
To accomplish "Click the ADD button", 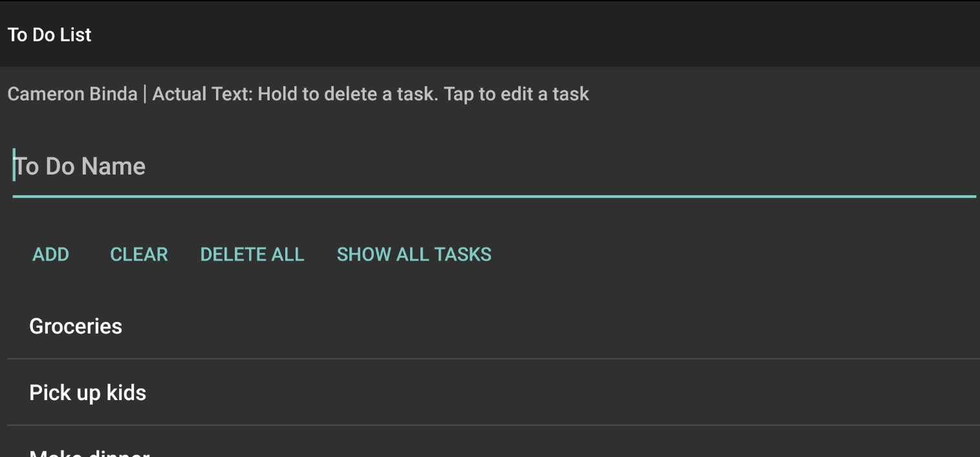I will click(50, 254).
